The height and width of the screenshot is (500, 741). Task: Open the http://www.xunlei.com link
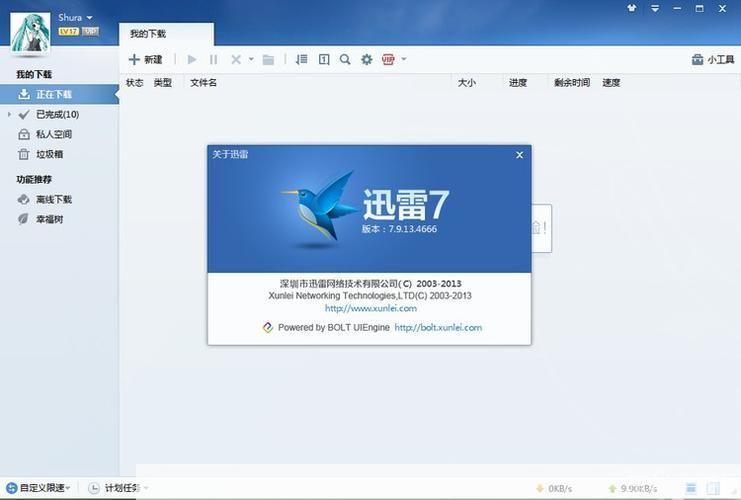coord(371,308)
